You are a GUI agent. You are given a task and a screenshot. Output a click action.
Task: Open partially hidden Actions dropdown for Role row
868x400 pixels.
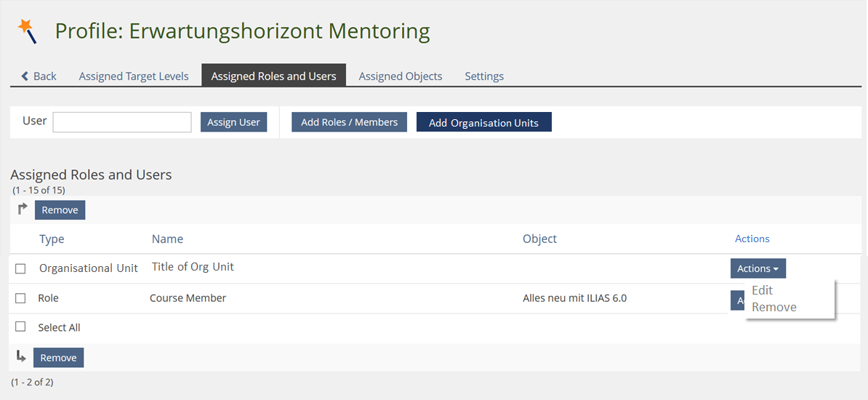point(736,300)
